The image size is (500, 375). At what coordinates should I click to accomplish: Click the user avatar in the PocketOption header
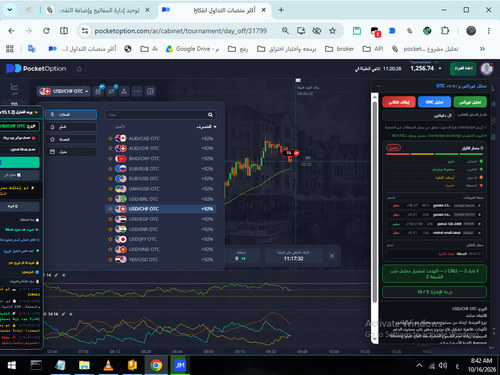[487, 69]
